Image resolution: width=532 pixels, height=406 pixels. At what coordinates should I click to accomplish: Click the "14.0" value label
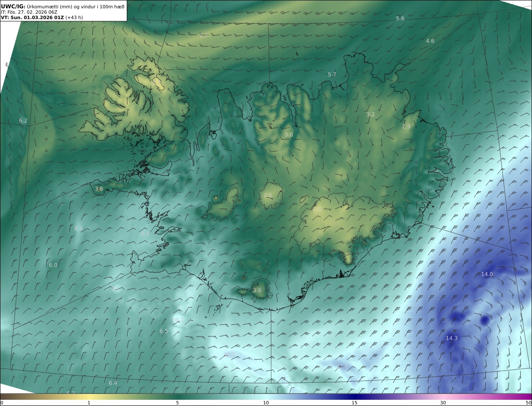487,274
